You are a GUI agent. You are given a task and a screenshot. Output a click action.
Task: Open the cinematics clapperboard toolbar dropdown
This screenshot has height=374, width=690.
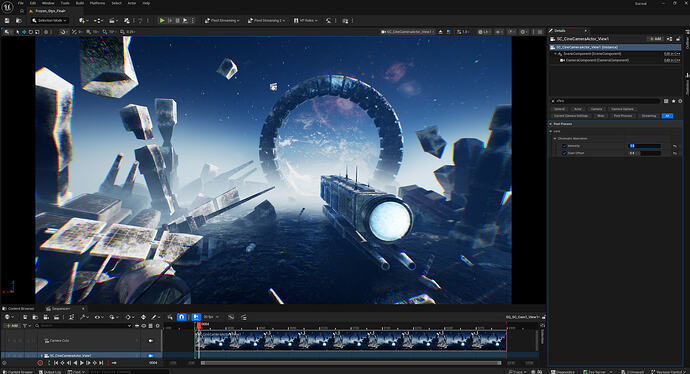[x=113, y=21]
